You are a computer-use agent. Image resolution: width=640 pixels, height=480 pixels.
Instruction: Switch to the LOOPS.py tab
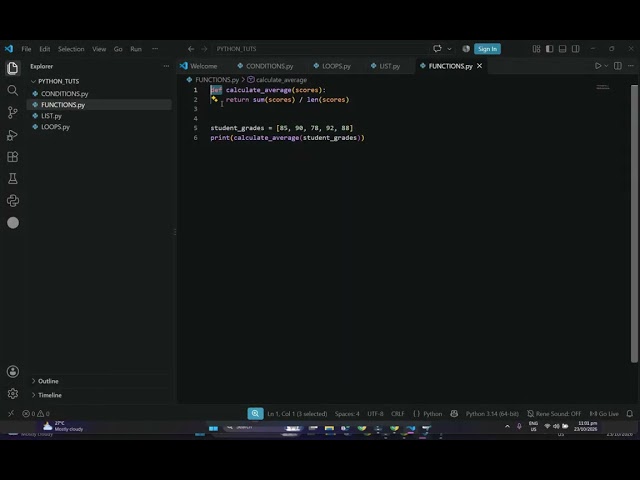click(x=333, y=66)
